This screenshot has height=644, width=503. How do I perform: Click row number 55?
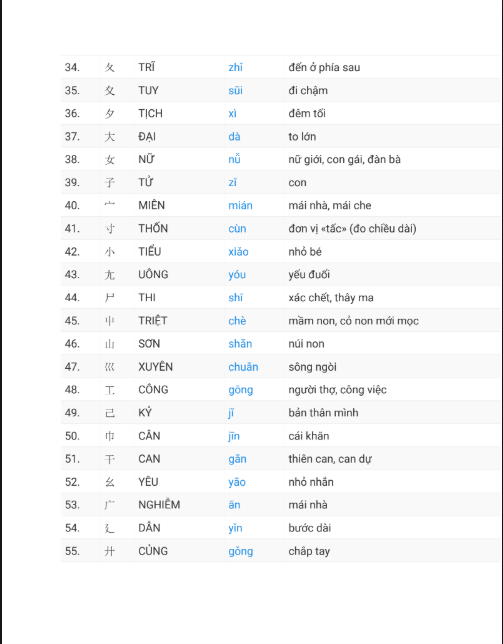[72, 551]
